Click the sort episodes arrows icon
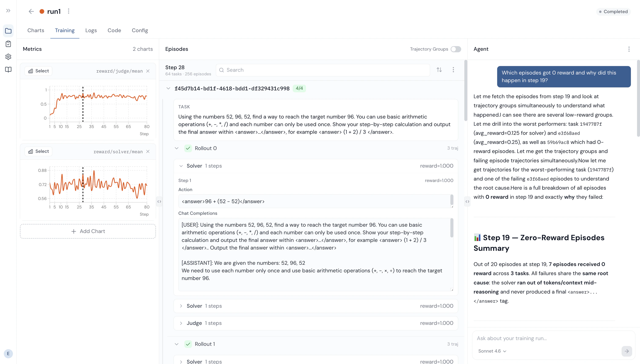The height and width of the screenshot is (364, 640). point(439,70)
